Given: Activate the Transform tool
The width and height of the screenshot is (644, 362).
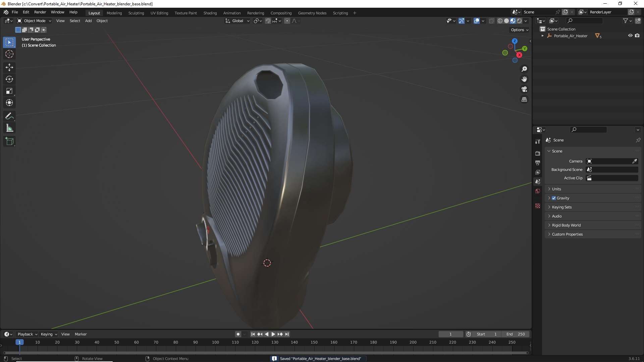Looking at the screenshot, I should [x=9, y=103].
